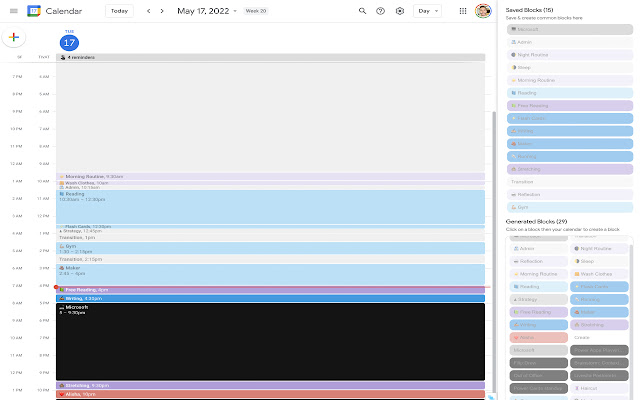Select Gym in Saved Blocks

[x=570, y=207]
